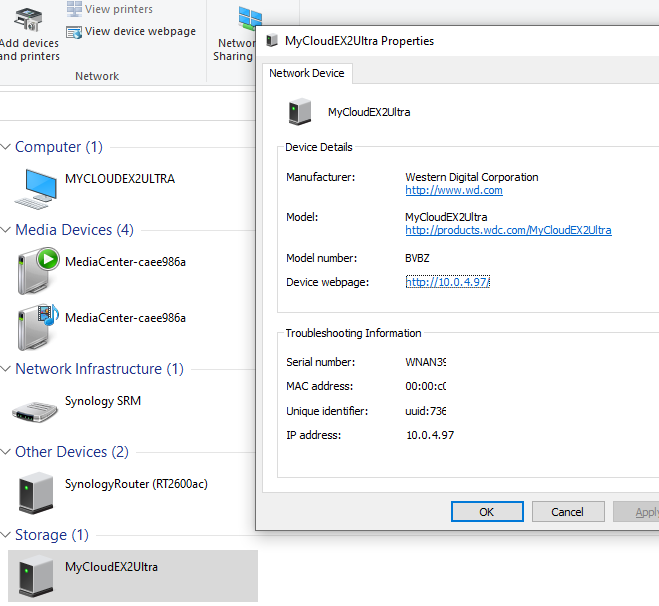
Task: Collapse the Media Devices (4) group
Action: coord(5,230)
